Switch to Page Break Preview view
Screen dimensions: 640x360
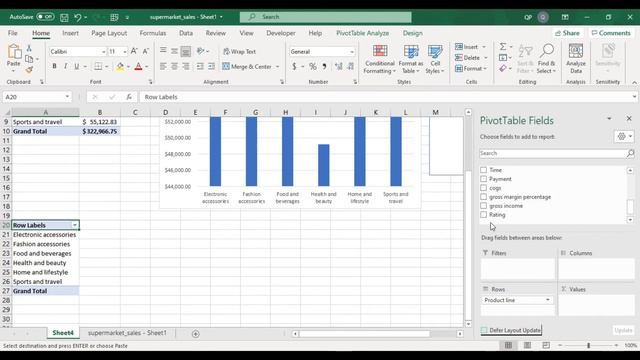[x=546, y=345]
